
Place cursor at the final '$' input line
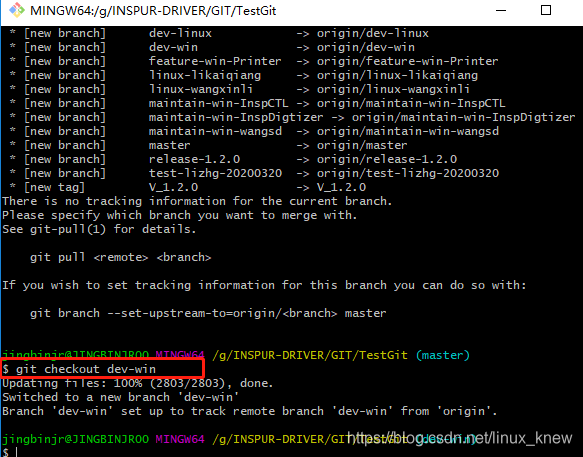(x=10, y=452)
